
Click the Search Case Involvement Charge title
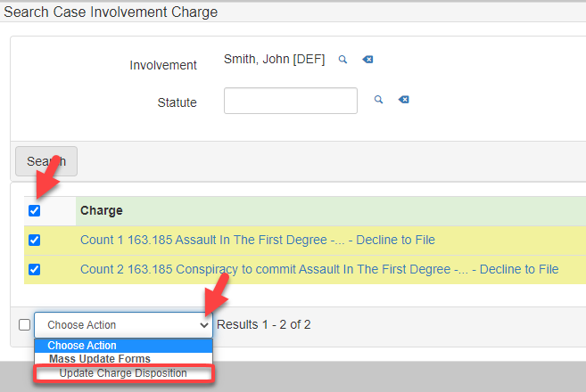point(111,12)
